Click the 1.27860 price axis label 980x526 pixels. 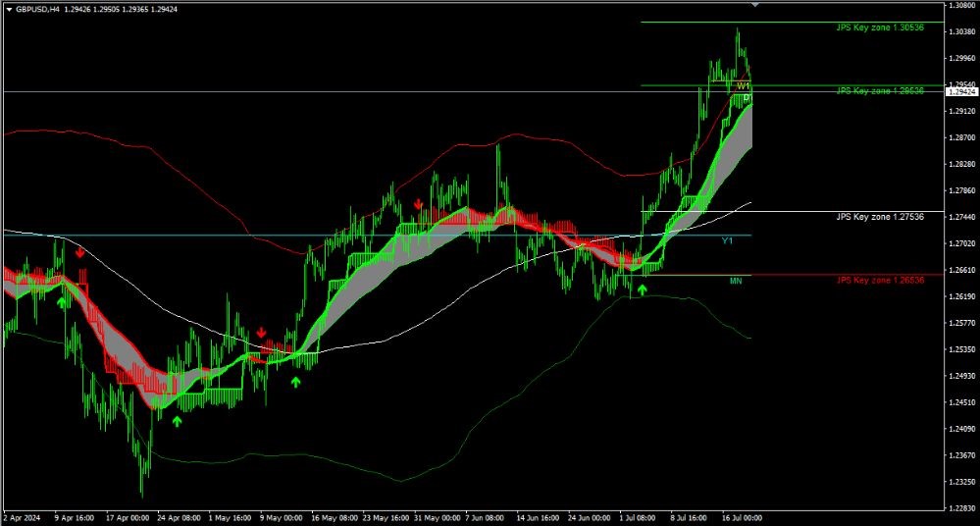tap(962, 190)
